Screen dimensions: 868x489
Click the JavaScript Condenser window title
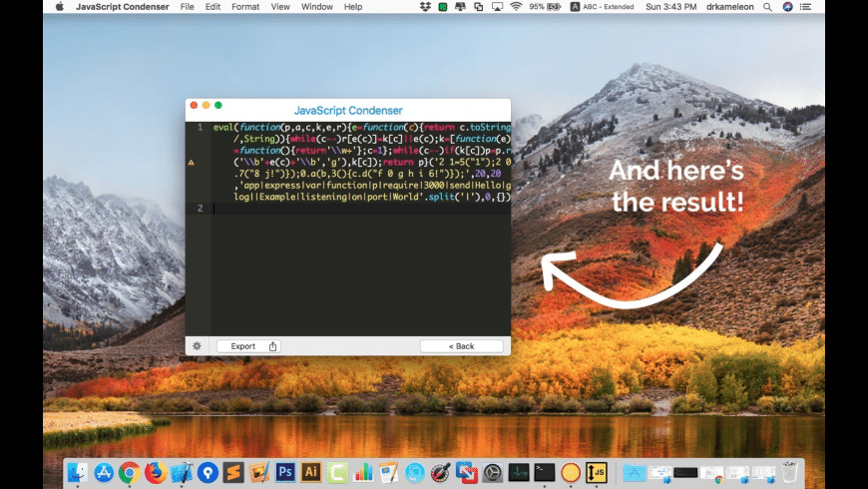pyautogui.click(x=348, y=111)
